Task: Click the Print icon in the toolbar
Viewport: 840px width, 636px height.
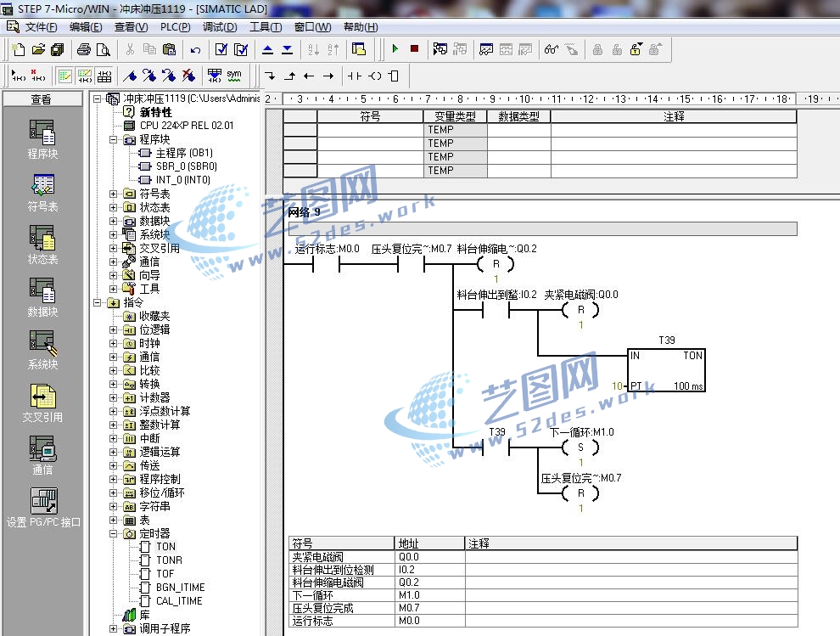Action: pyautogui.click(x=83, y=50)
